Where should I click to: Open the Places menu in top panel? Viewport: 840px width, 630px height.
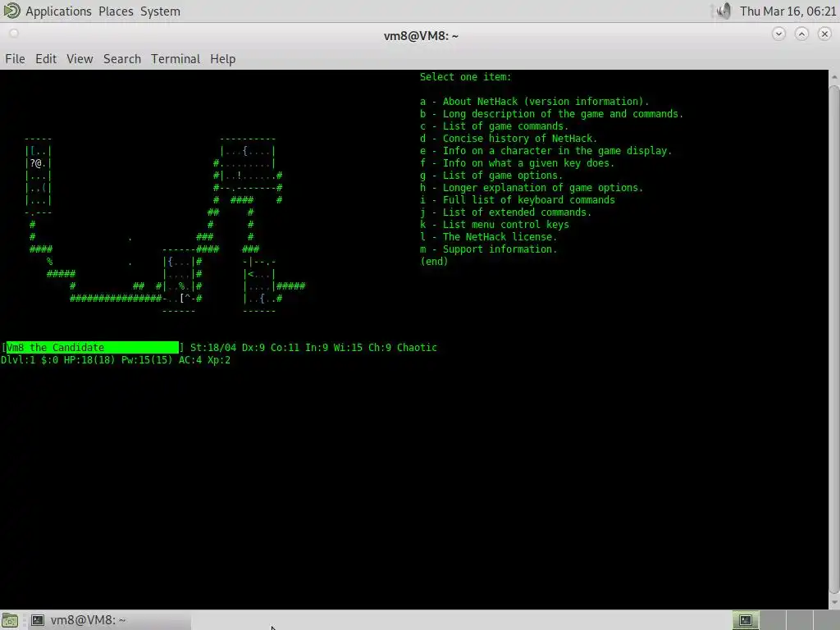pyautogui.click(x=116, y=11)
